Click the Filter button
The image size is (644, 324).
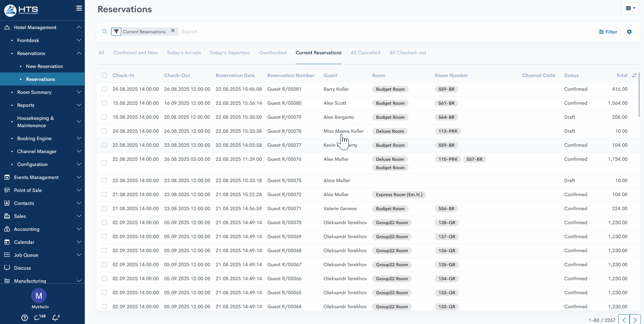click(x=608, y=32)
